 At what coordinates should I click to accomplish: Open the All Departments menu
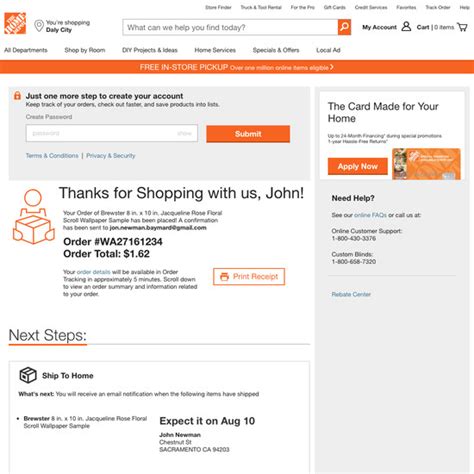click(x=26, y=50)
